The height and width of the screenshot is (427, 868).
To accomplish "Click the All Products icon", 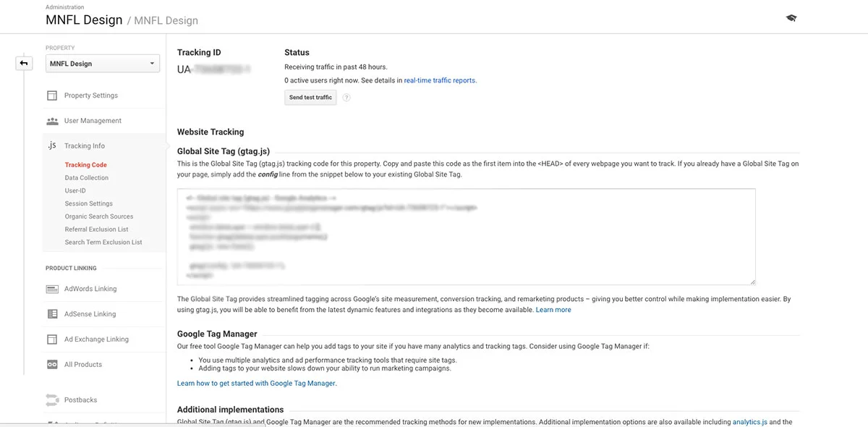I will point(52,365).
